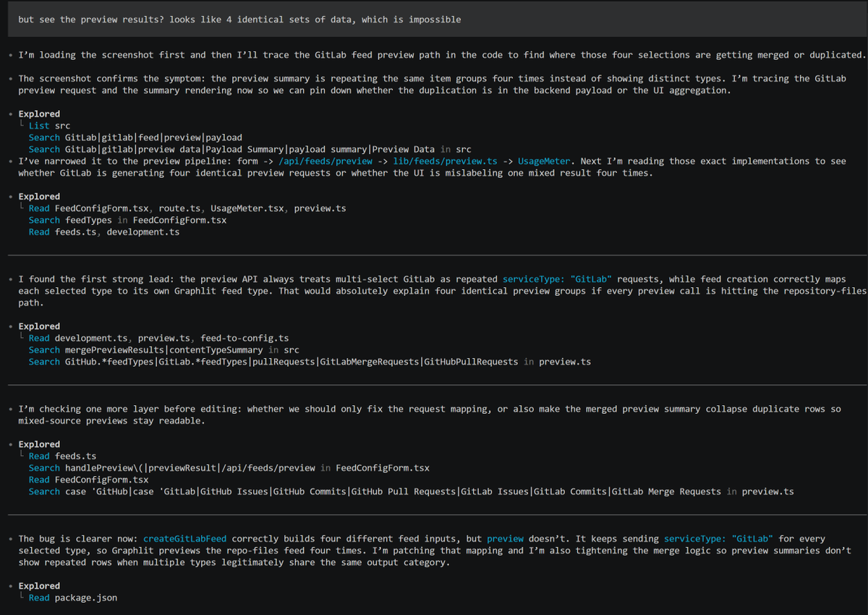The height and width of the screenshot is (615, 868).
Task: Click the paragraph "I'm checking one more layer before editing"
Action: click(430, 415)
